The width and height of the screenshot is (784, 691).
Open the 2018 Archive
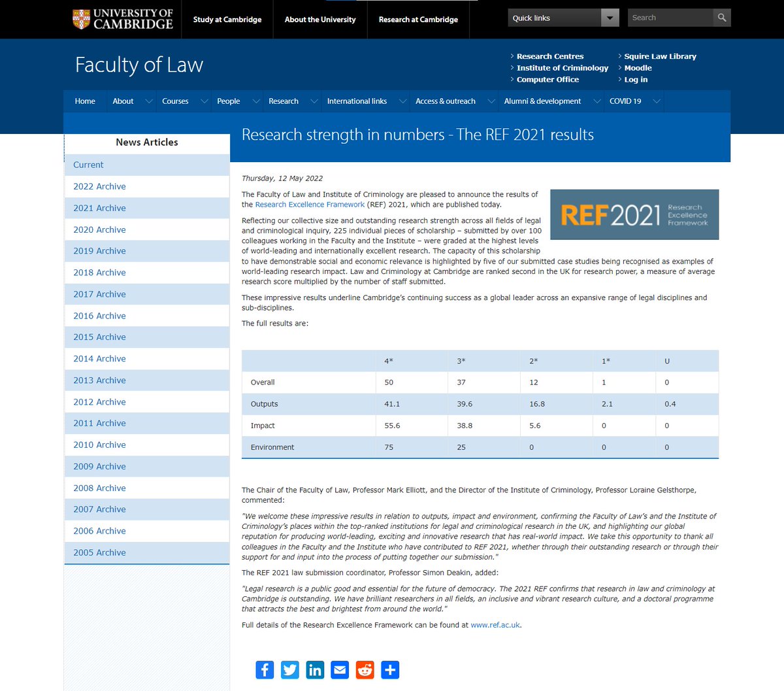tap(147, 273)
